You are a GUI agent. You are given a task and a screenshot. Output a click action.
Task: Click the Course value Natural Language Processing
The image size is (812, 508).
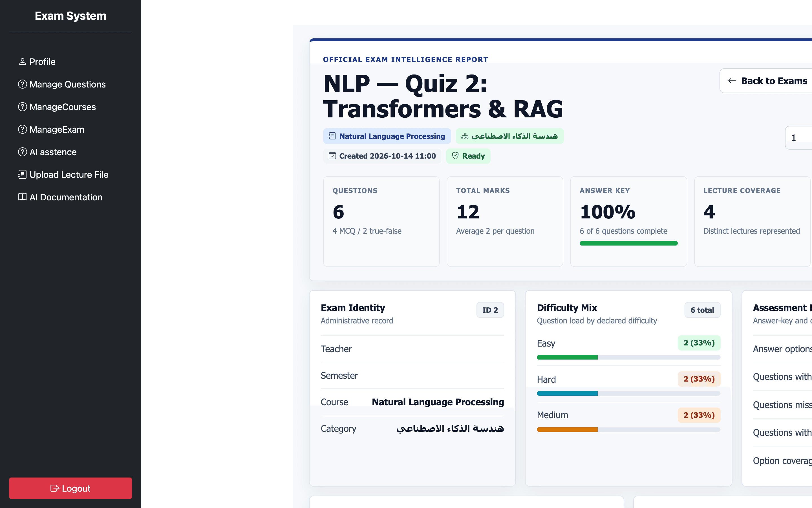[x=438, y=402]
